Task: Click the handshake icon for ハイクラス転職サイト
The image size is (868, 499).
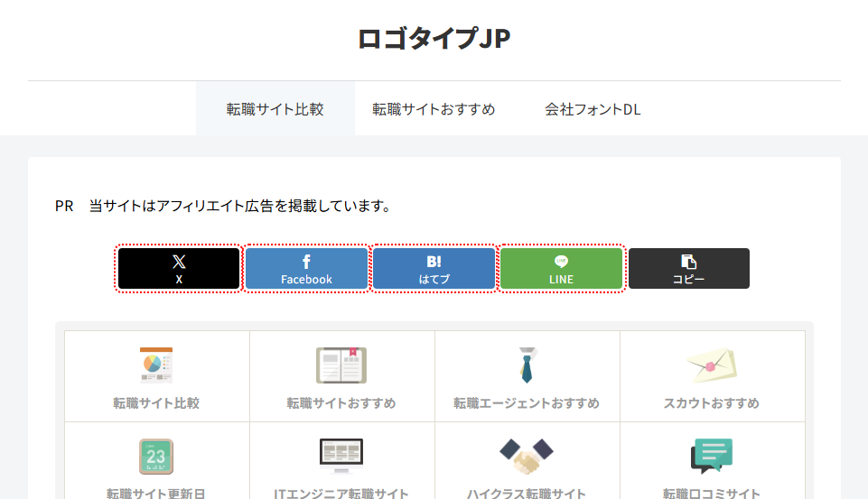Action: pos(527,457)
